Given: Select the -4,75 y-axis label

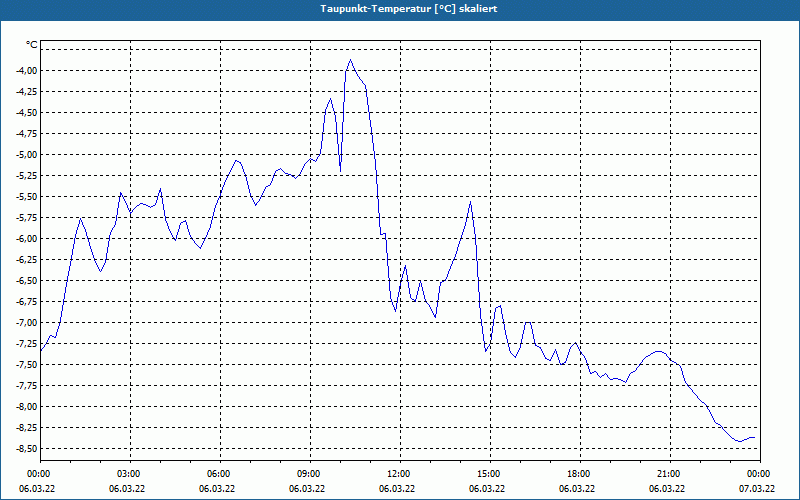Looking at the screenshot, I should point(27,134).
